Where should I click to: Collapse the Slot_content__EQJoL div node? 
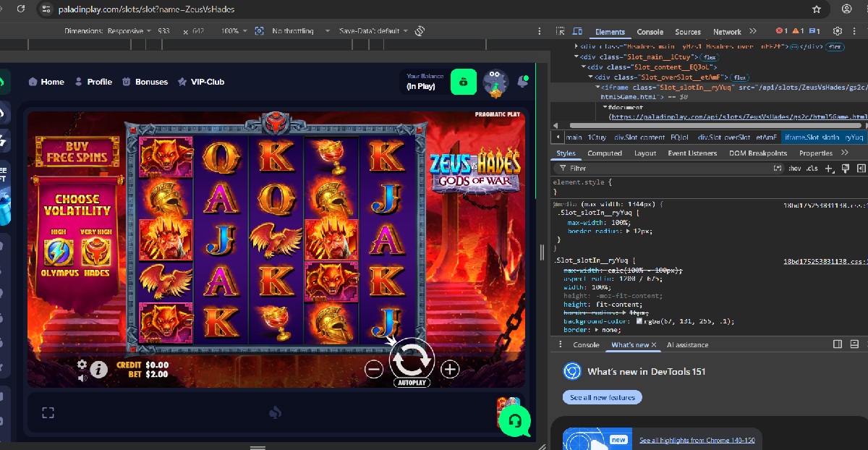tap(584, 67)
